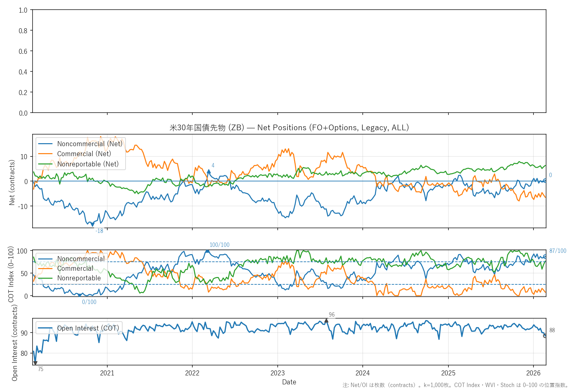Viewport: 574px width, 392px height.
Task: Click the 0/100 annotation below COT Index
Action: point(89,302)
